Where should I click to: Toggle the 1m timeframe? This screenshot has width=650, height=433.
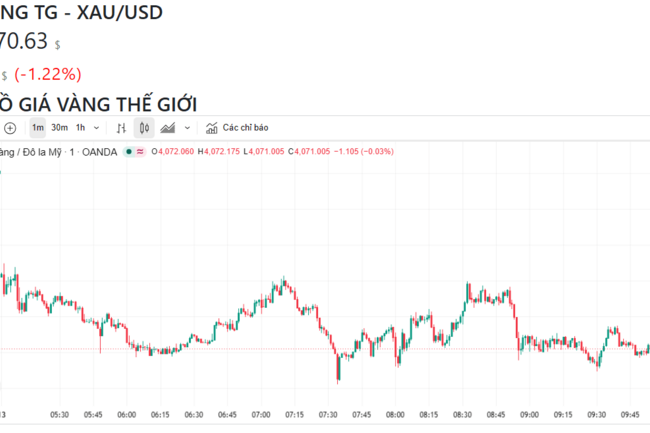[38, 128]
